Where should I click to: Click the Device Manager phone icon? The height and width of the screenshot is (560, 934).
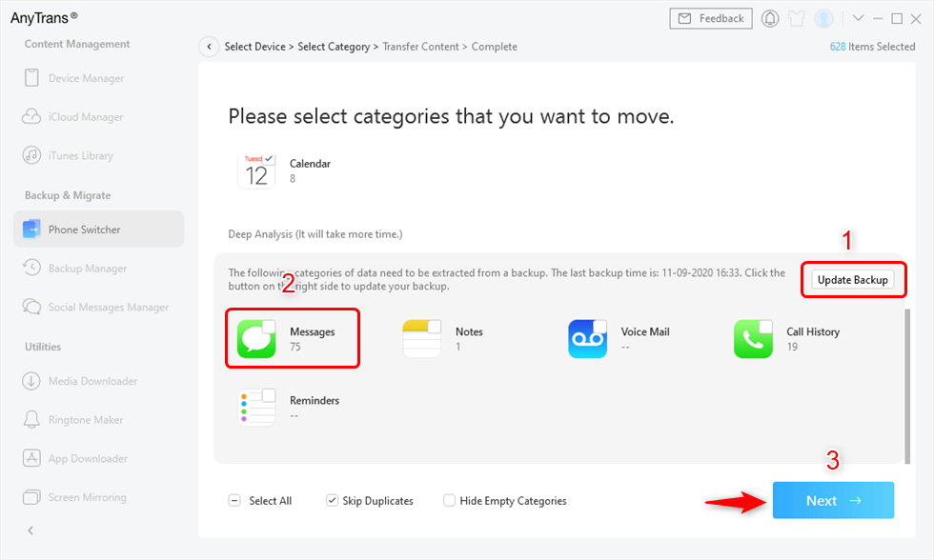(x=31, y=78)
